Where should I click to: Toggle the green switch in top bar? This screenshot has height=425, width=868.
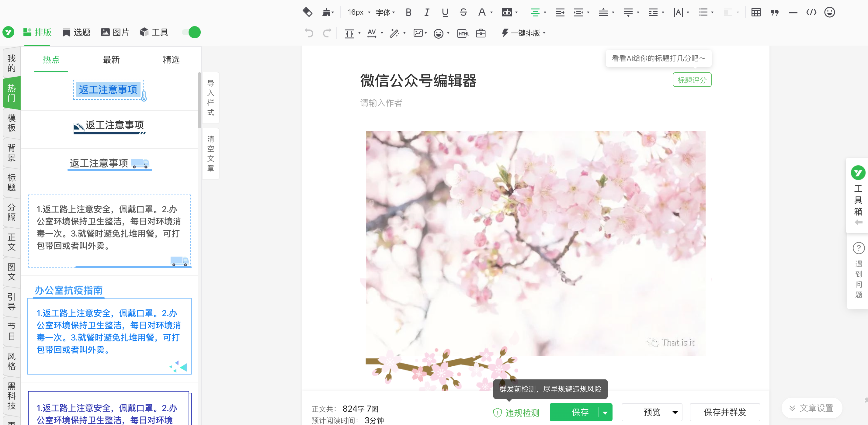coord(191,32)
